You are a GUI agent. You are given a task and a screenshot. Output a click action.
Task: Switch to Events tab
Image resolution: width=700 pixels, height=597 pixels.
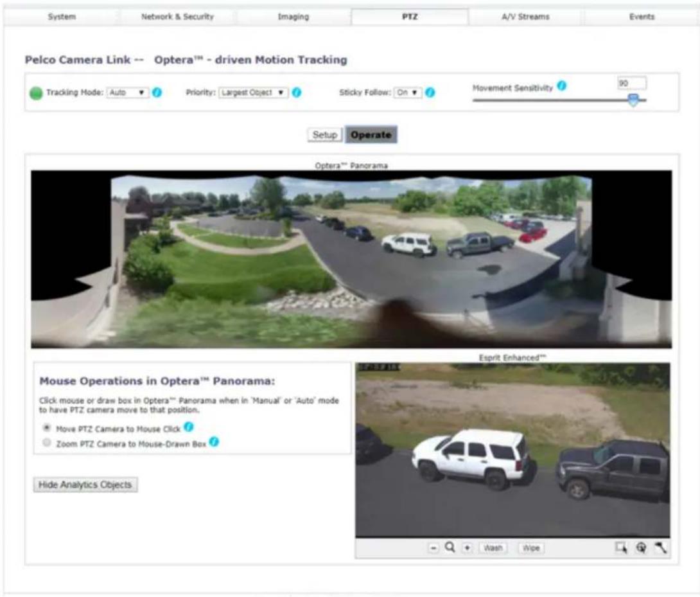pos(642,17)
